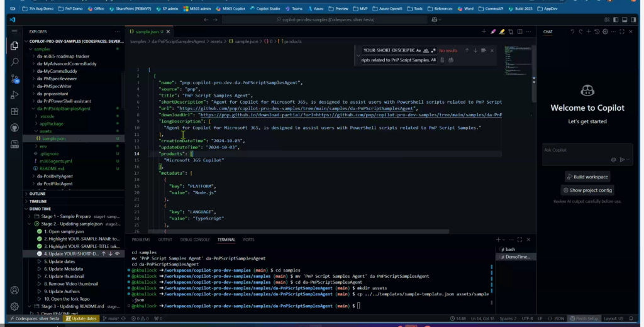Toggle Use Regular Expression in the find box
Image resolution: width=644 pixels, height=327 pixels.
tap(433, 50)
